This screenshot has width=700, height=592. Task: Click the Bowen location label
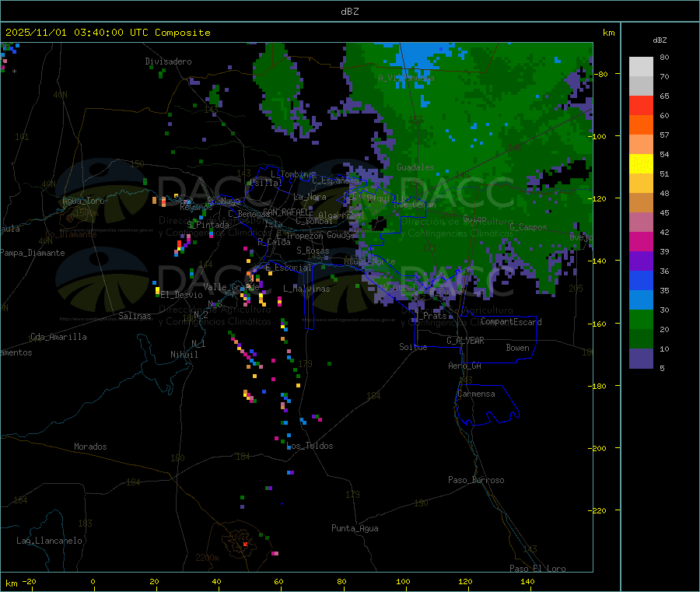[x=517, y=348]
